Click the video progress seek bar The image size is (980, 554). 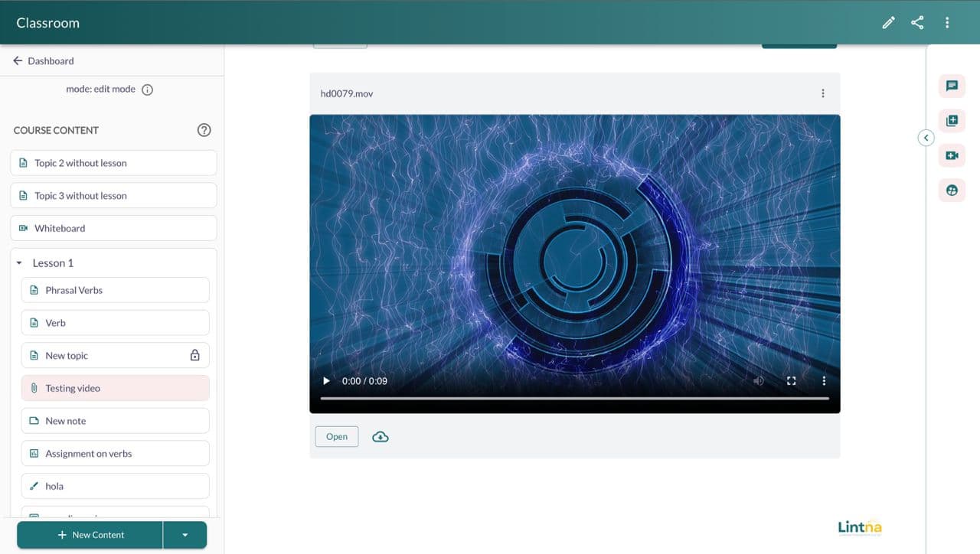(x=574, y=399)
